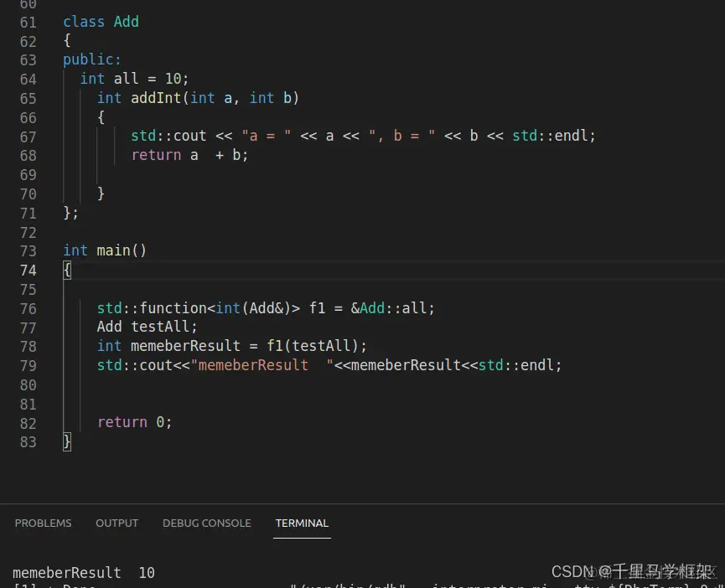Click line number 79 in the gutter
Image resolution: width=725 pixels, height=588 pixels.
(x=28, y=366)
